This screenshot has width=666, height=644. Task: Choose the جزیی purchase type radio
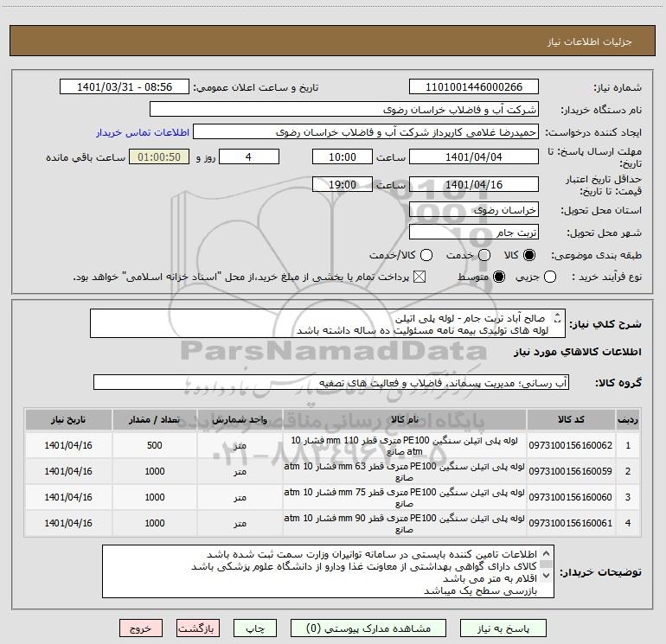tap(550, 277)
